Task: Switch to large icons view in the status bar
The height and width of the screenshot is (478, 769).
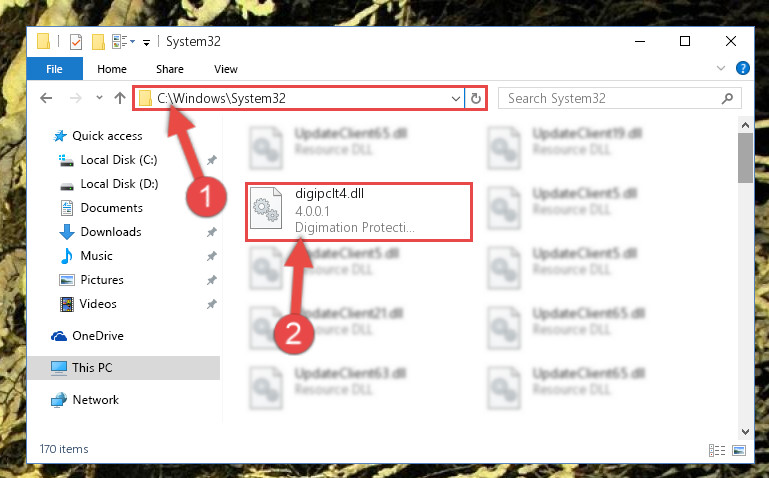Action: pos(739,450)
